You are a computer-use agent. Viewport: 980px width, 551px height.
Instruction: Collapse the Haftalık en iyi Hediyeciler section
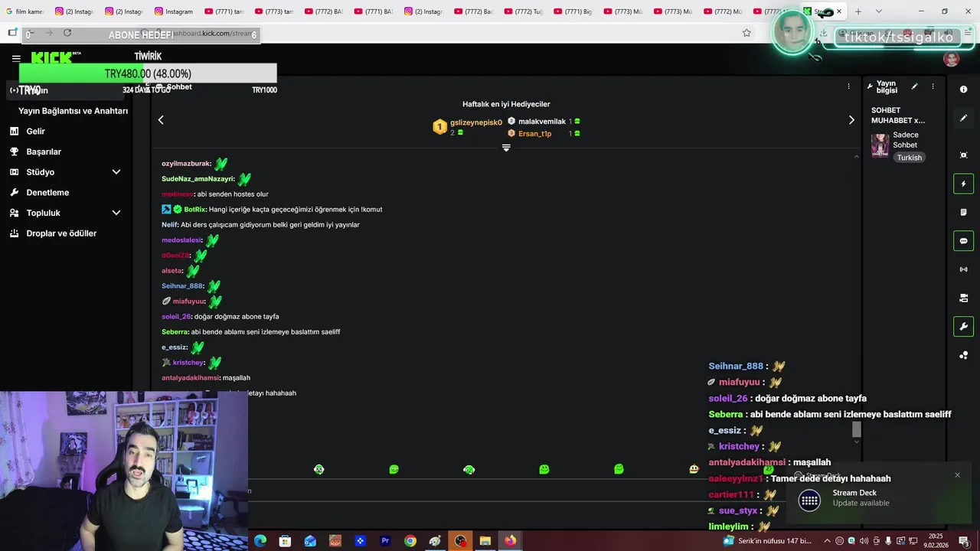pos(506,148)
